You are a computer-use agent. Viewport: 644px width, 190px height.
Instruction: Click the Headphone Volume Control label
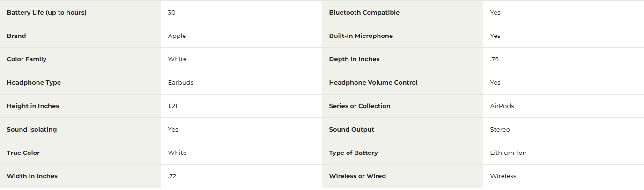coord(373,83)
